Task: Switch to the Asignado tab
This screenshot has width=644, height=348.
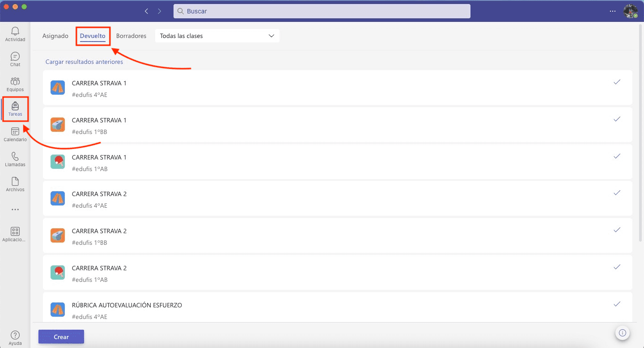Action: point(55,36)
